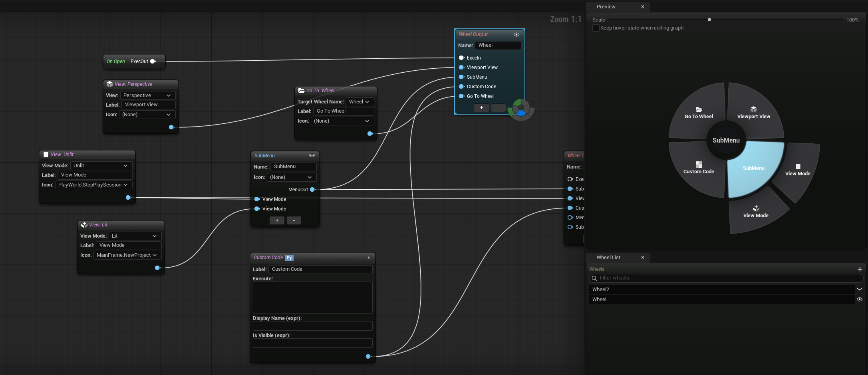The width and height of the screenshot is (868, 375).
Task: Enable Keep hover state when editing graph
Action: click(x=596, y=28)
